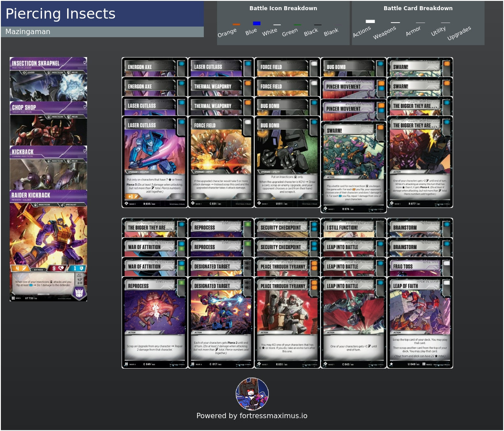Click the Actions bar in Battle Card Breakdown

point(370,22)
